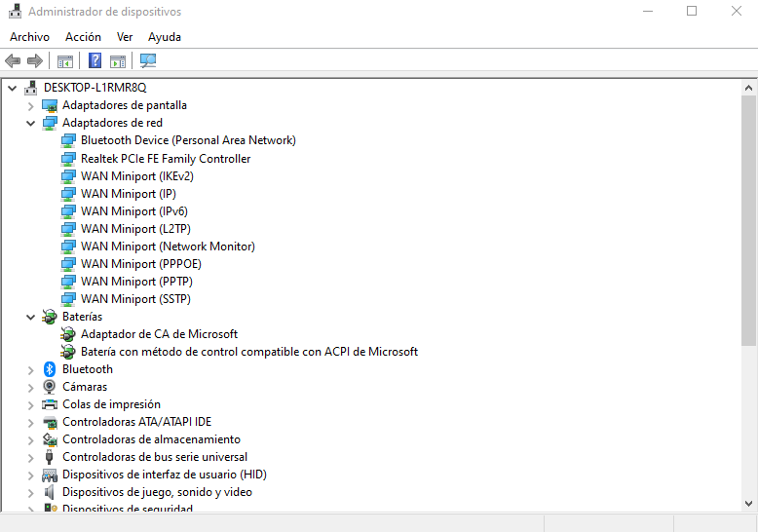The image size is (758, 532).
Task: Select Adaptador de CA de Microsoft
Action: [x=160, y=334]
